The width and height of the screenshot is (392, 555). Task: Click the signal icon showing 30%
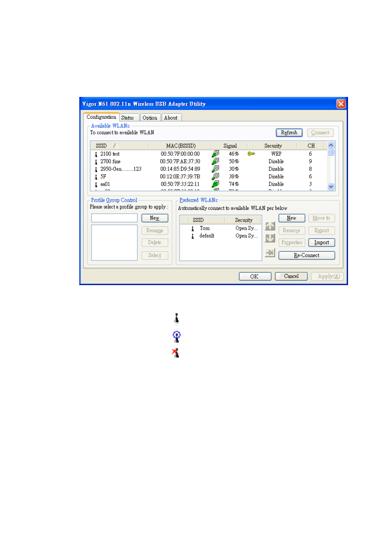point(215,169)
